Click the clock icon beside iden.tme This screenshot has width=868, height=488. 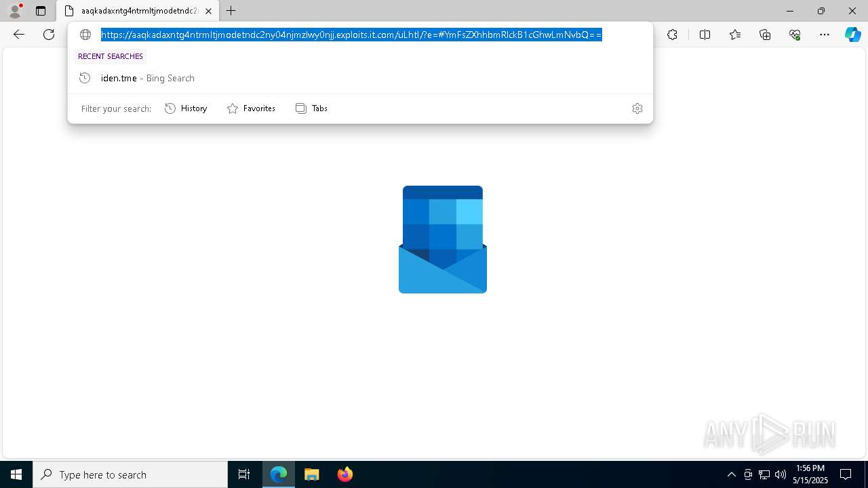(85, 78)
